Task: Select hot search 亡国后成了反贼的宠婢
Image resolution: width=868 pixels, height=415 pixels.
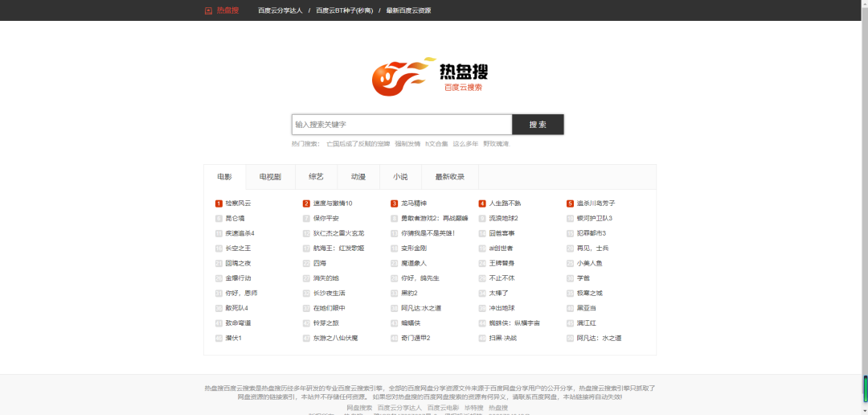Action: click(358, 144)
